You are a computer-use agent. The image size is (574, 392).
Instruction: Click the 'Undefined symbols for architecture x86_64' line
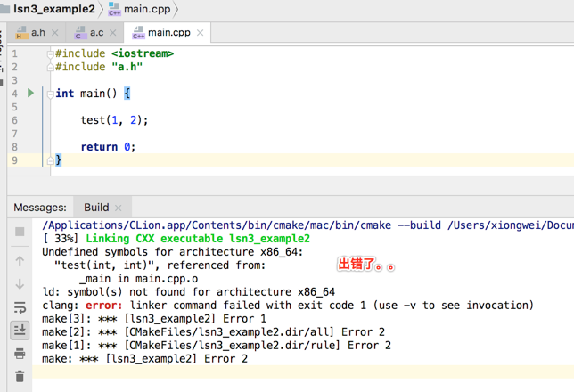coord(172,252)
